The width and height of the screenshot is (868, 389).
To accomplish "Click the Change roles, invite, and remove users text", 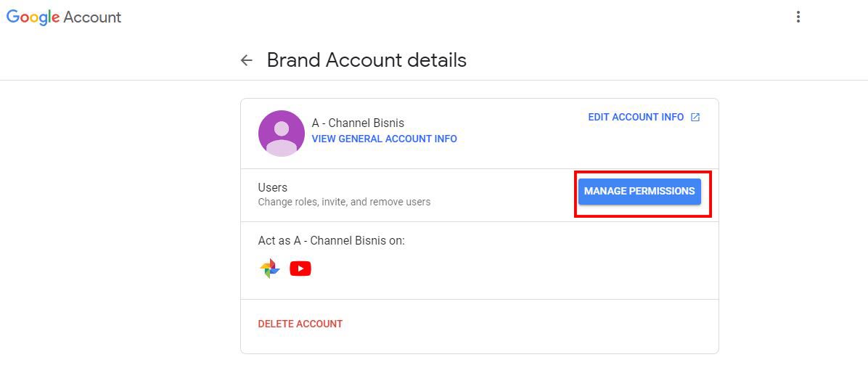I will 344,202.
